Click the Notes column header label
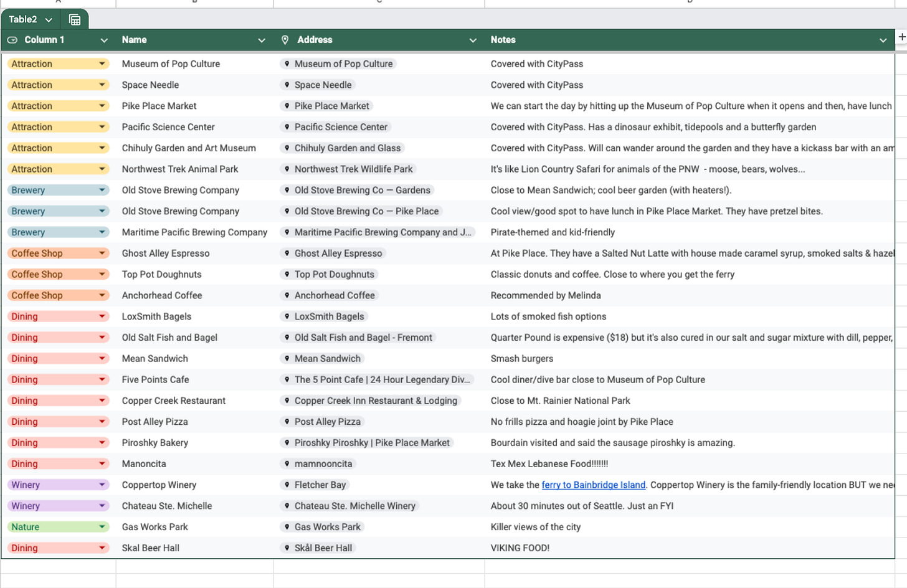 tap(503, 40)
